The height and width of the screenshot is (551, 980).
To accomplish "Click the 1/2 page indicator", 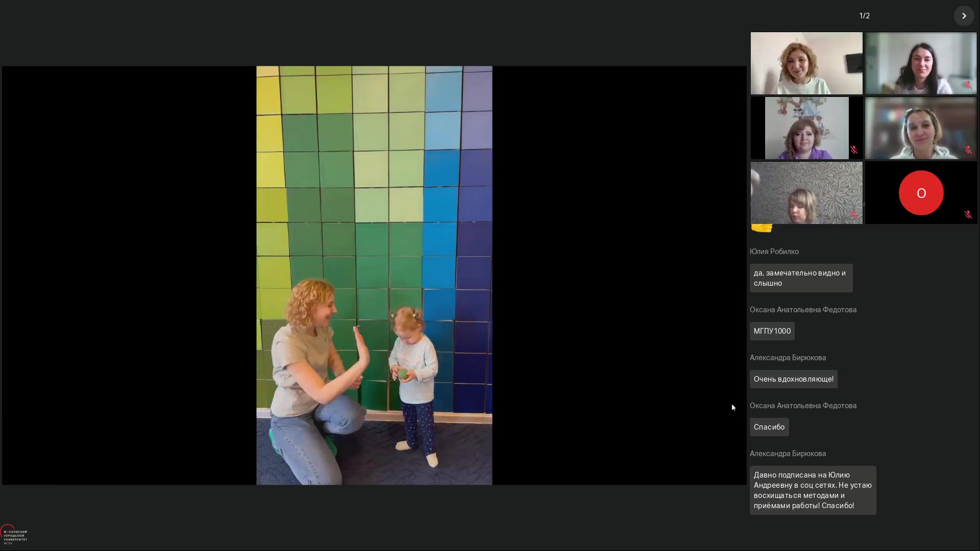I will coord(864,16).
